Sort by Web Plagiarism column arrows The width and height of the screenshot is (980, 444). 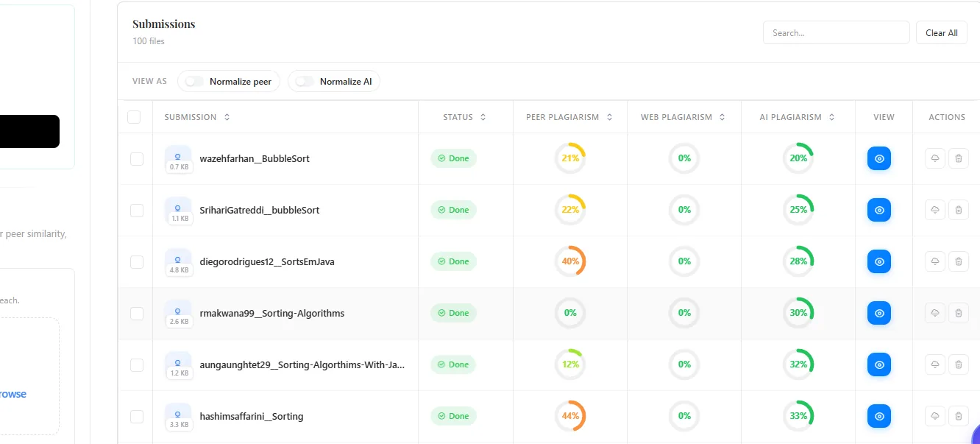pos(722,117)
